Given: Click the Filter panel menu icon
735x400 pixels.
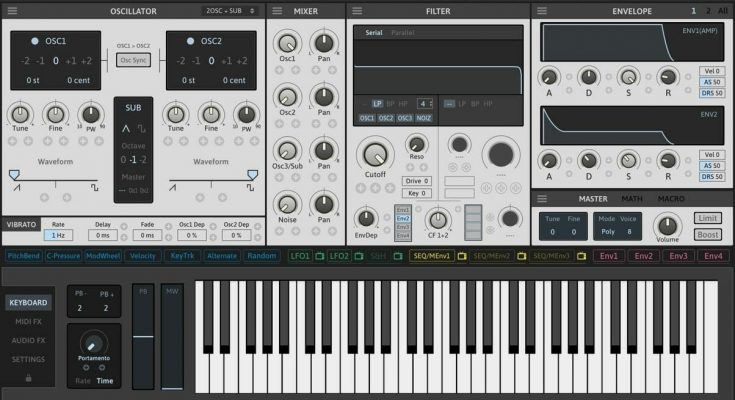Looking at the screenshot, I should (x=357, y=11).
